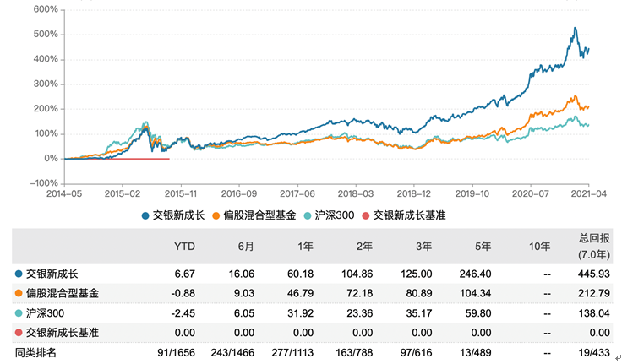Click the 偏股混合型基金 row label in table
Image resolution: width=622 pixels, height=364 pixels.
point(63,293)
